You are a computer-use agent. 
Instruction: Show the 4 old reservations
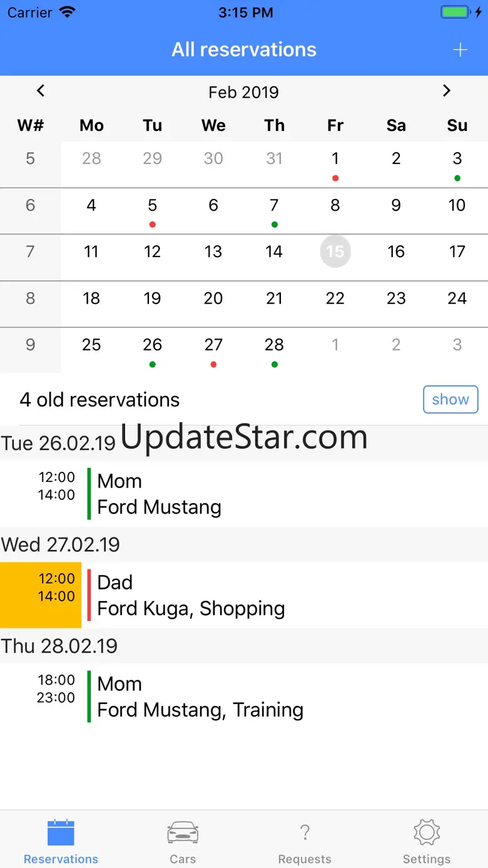450,399
